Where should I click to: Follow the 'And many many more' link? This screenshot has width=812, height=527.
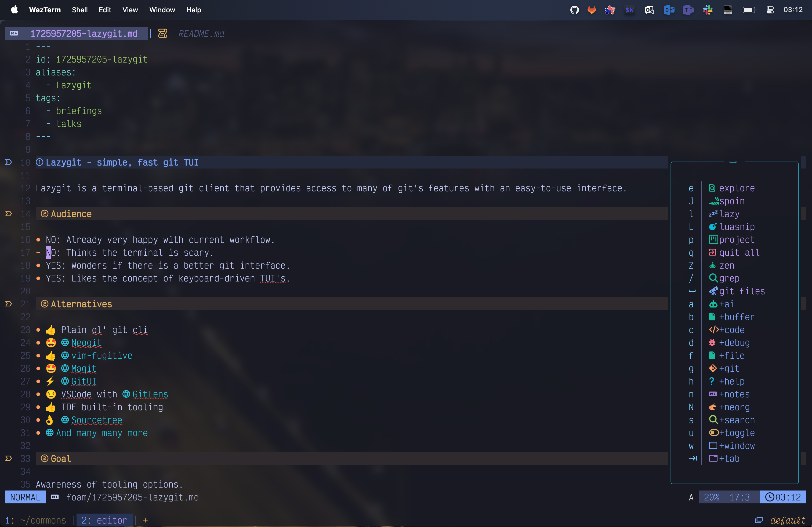tap(102, 433)
